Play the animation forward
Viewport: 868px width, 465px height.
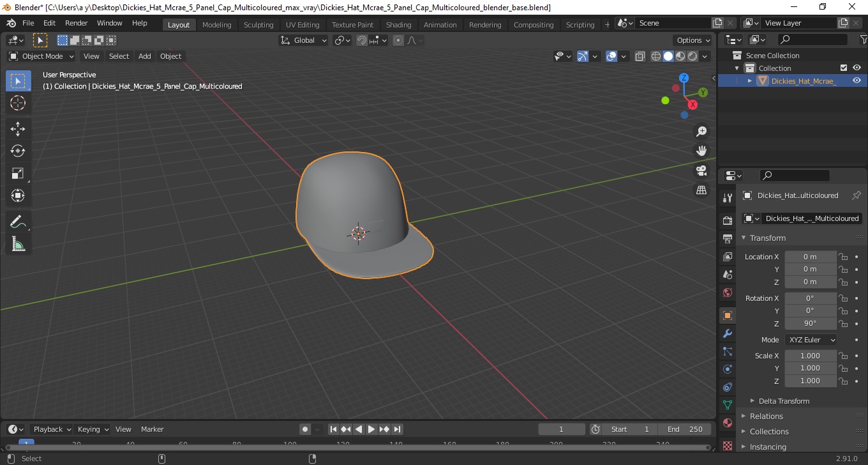point(371,429)
